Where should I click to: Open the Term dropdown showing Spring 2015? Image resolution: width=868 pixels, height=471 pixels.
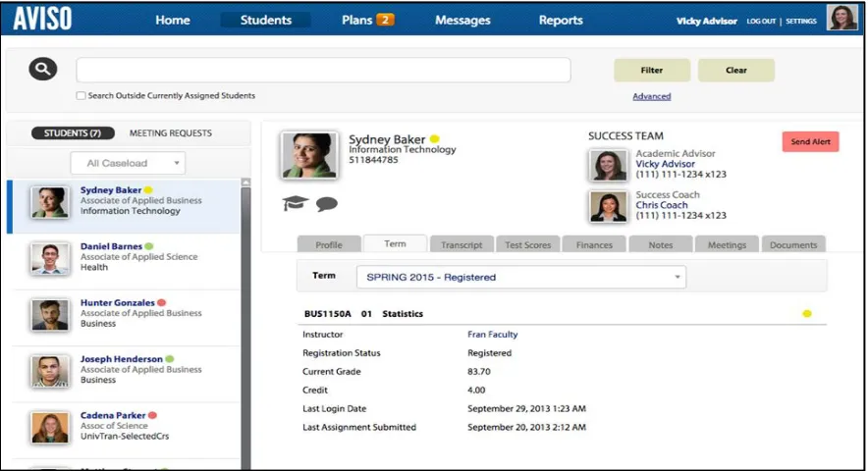[x=521, y=278]
